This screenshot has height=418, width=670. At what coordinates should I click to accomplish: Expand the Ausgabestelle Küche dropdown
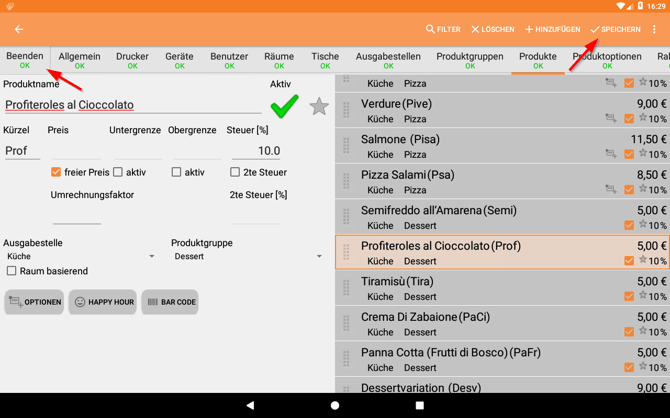point(80,257)
